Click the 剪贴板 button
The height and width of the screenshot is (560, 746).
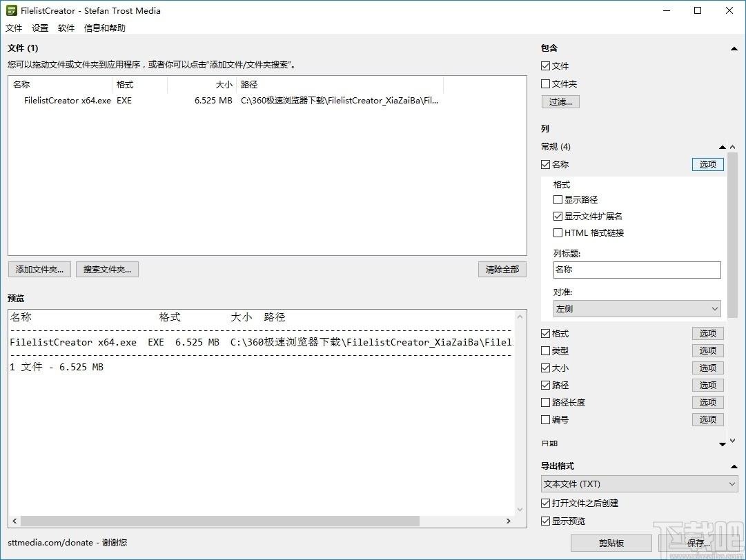[x=611, y=543]
